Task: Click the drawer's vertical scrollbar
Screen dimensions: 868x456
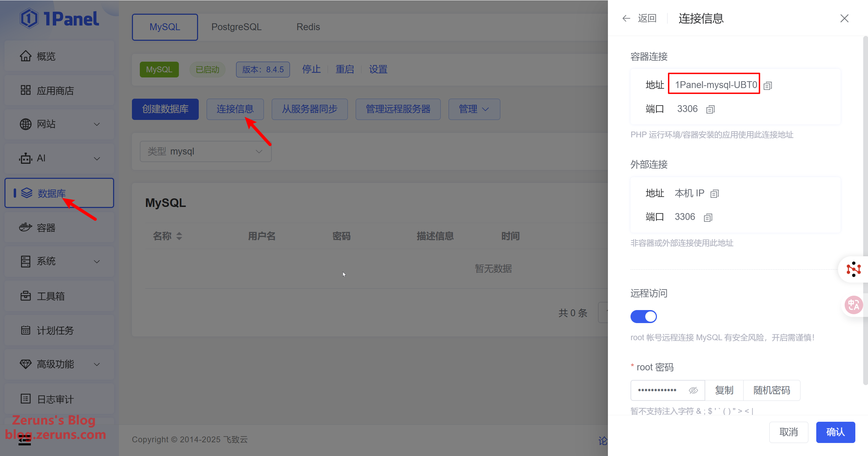Action: coord(865,211)
